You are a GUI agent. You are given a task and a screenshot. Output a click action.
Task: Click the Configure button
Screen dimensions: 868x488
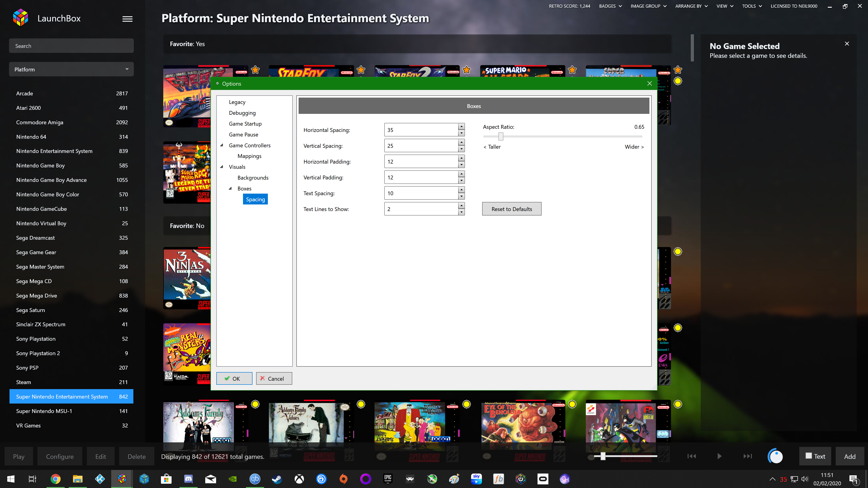click(x=60, y=456)
